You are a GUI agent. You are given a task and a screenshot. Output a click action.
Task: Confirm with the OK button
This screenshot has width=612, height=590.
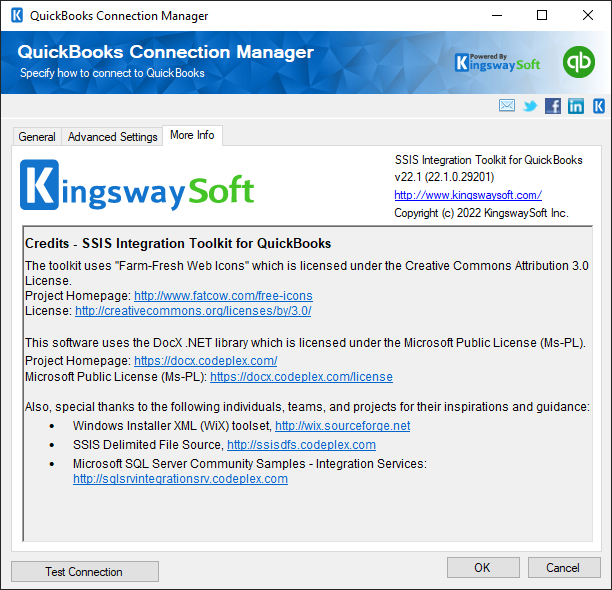pyautogui.click(x=483, y=567)
